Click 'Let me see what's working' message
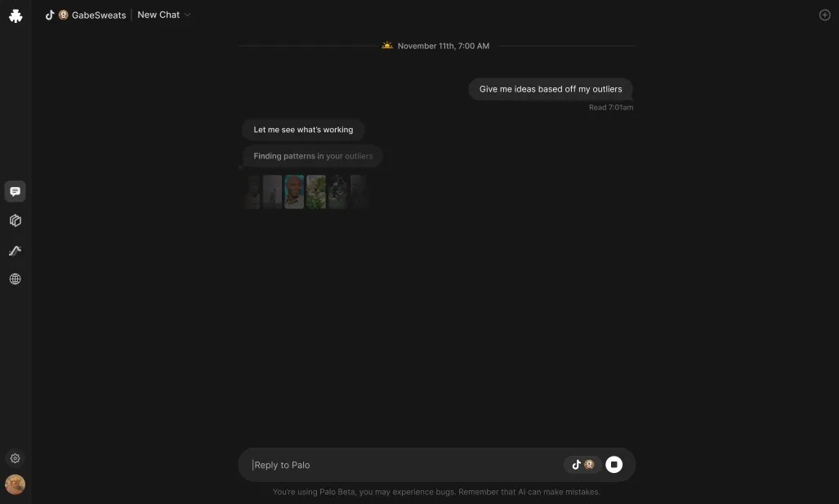This screenshot has height=504, width=839. pos(303,130)
